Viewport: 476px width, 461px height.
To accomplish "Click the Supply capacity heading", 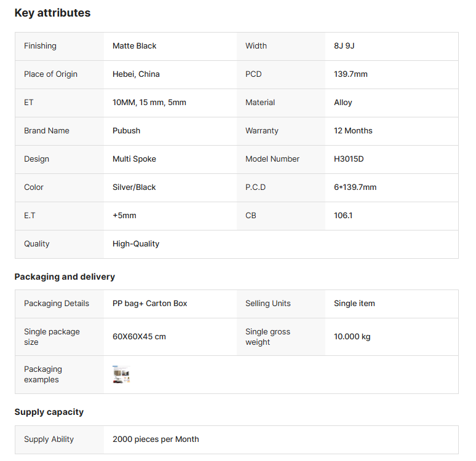I will point(49,412).
